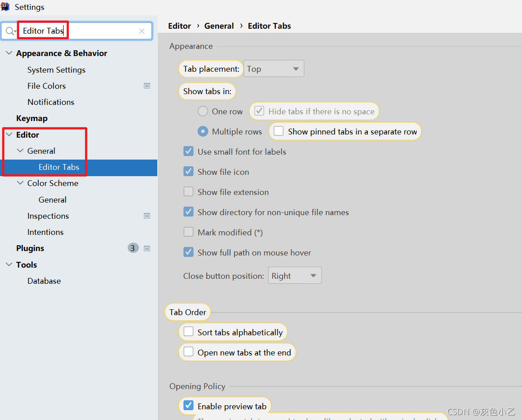
Task: Click the panel icon beside Plugins
Action: coord(147,248)
